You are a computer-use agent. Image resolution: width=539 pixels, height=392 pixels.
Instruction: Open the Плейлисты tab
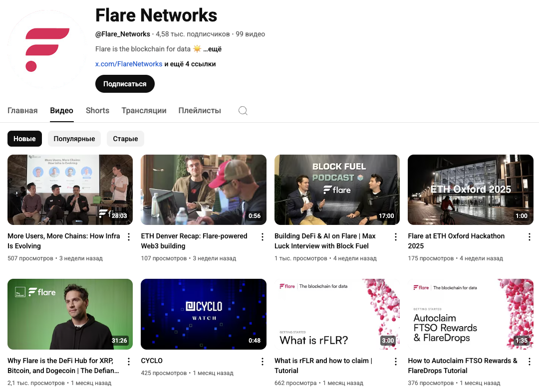pyautogui.click(x=200, y=111)
